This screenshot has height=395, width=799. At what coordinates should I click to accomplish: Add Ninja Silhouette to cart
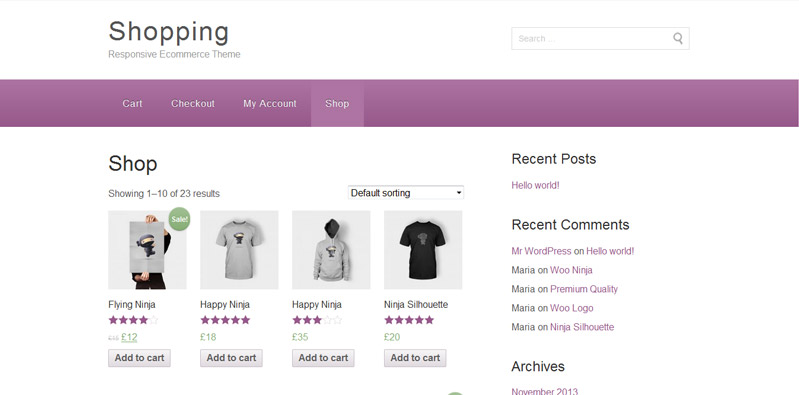415,358
